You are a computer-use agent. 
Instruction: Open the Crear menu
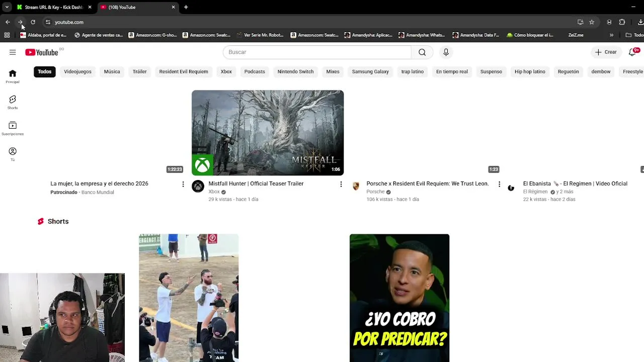(x=606, y=52)
